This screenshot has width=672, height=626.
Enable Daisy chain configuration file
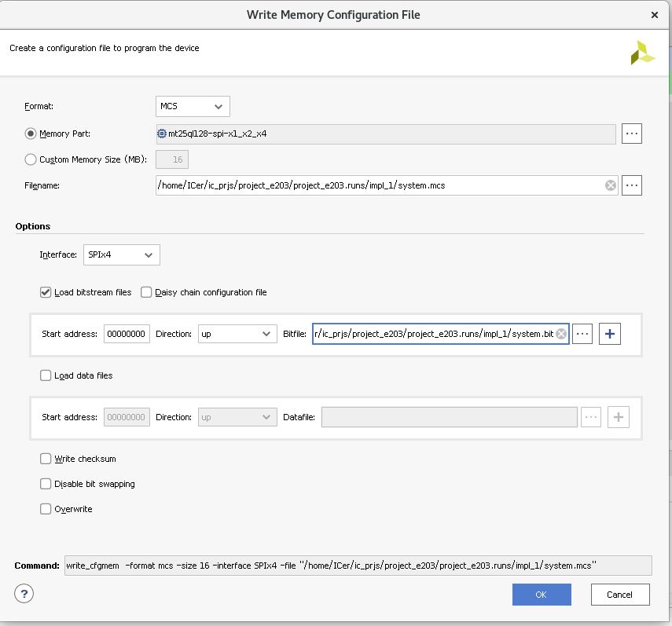pos(146,292)
